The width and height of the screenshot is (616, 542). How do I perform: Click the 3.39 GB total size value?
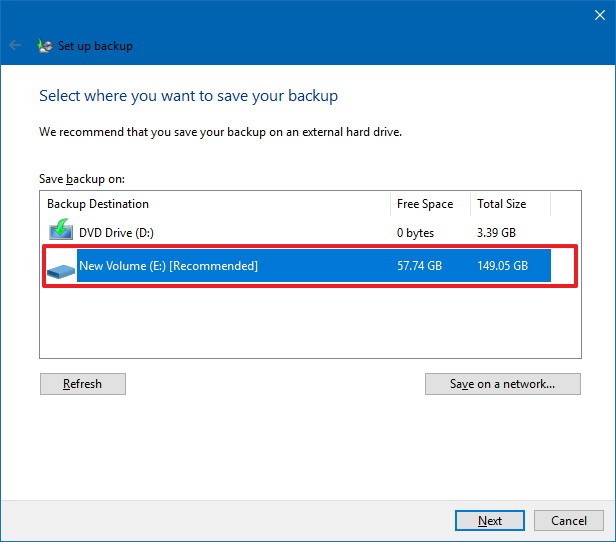tap(496, 233)
